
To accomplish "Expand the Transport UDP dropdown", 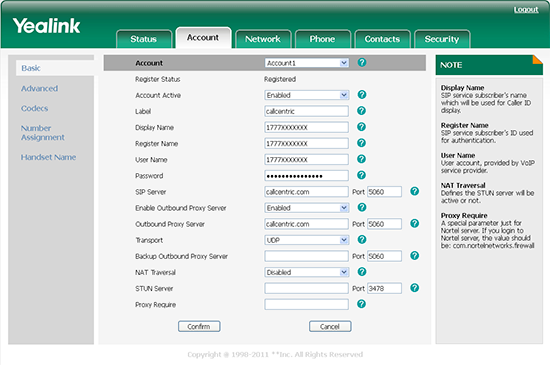I will [x=307, y=240].
